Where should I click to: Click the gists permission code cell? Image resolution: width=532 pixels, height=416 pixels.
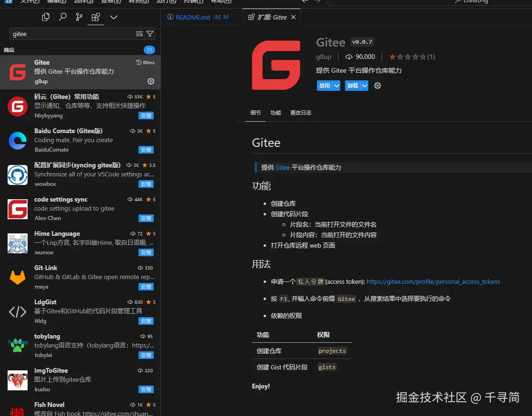tap(327, 367)
